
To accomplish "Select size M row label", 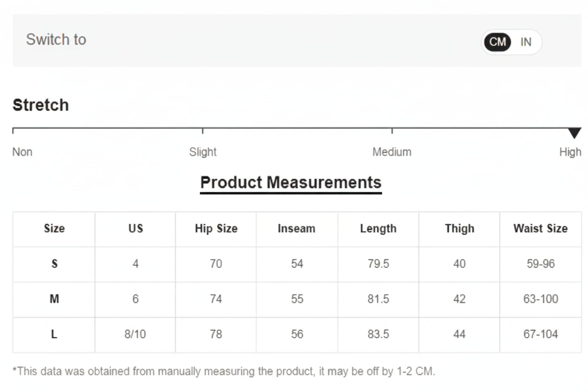I will click(x=53, y=300).
